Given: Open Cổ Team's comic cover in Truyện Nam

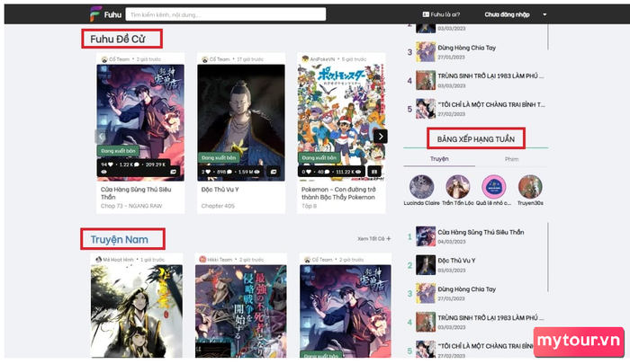Looking at the screenshot, I should coord(346,311).
